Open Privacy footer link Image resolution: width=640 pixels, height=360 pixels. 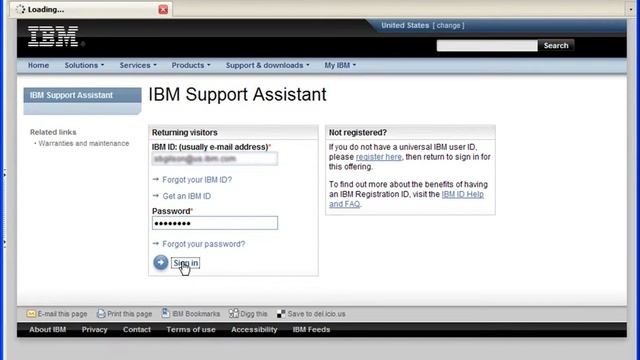[x=94, y=329]
